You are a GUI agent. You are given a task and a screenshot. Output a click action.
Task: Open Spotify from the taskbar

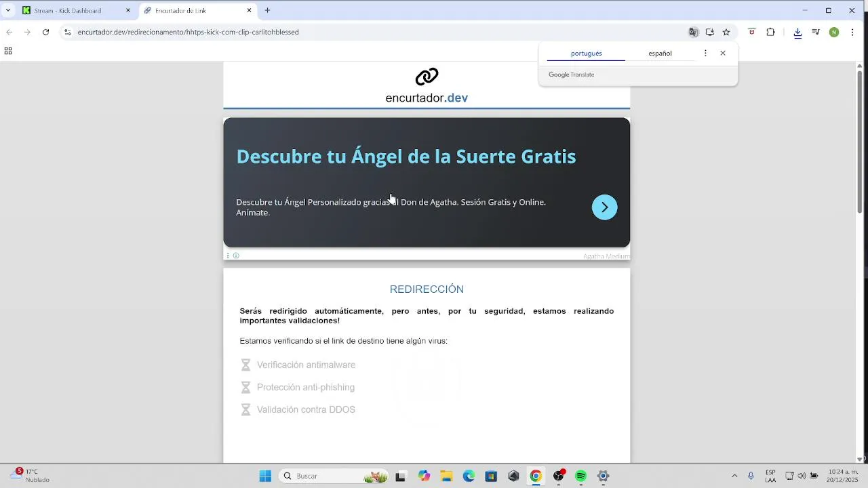pos(580,476)
